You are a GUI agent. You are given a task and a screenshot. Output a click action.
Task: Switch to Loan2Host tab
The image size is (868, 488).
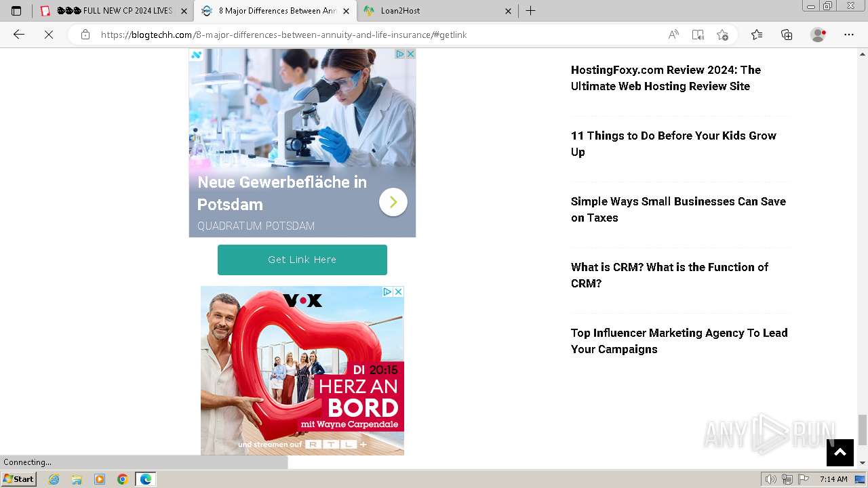(x=437, y=11)
